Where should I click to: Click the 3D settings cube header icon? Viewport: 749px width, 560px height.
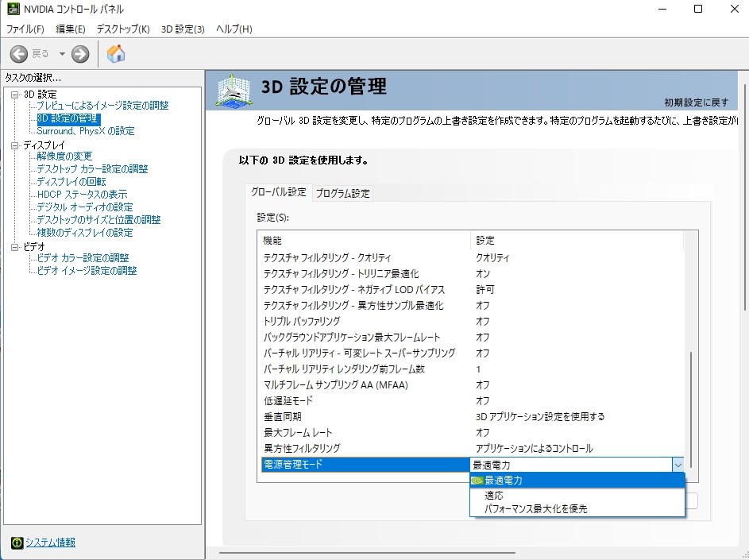tap(233, 91)
